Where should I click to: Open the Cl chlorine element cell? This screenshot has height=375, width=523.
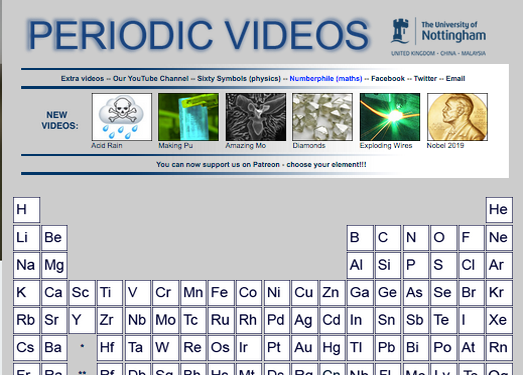pos(471,266)
